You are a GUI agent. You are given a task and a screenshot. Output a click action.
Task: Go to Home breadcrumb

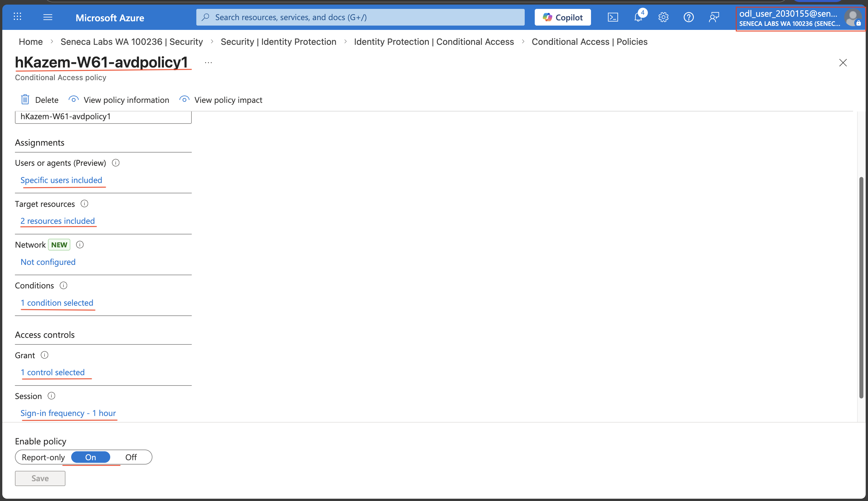pos(31,42)
